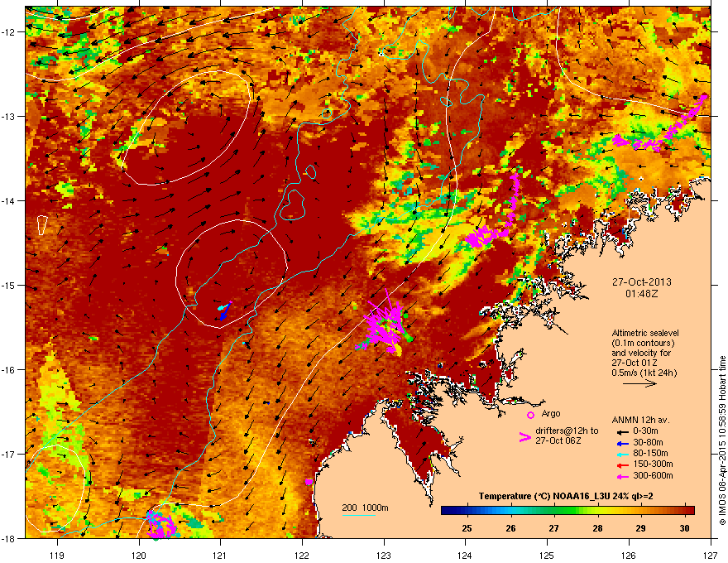
Task: Click the '30-80m' depth label
Action: (648, 442)
